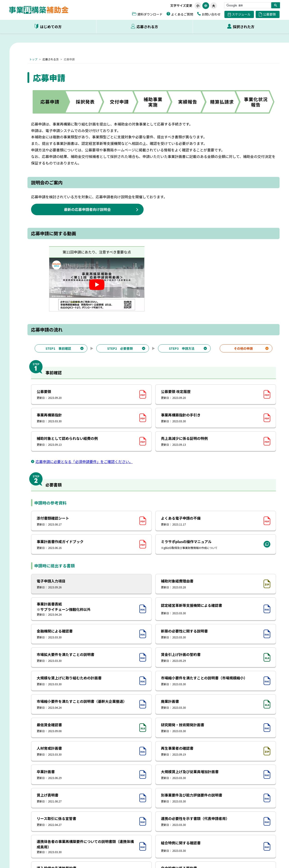The width and height of the screenshot is (289, 868).
Task: Open PDF icon for 事業再構築指針
Action: click(x=143, y=418)
